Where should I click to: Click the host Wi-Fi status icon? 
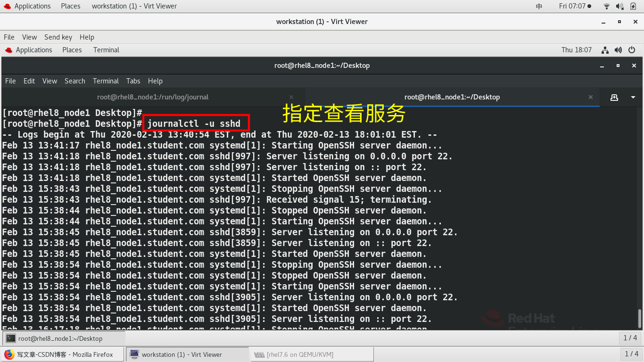pos(607,6)
